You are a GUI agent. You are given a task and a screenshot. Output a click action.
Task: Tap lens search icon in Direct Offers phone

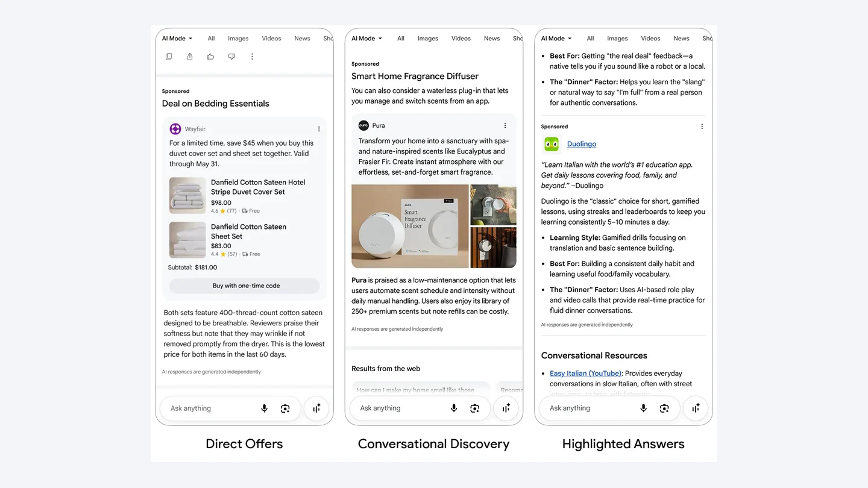pyautogui.click(x=285, y=408)
